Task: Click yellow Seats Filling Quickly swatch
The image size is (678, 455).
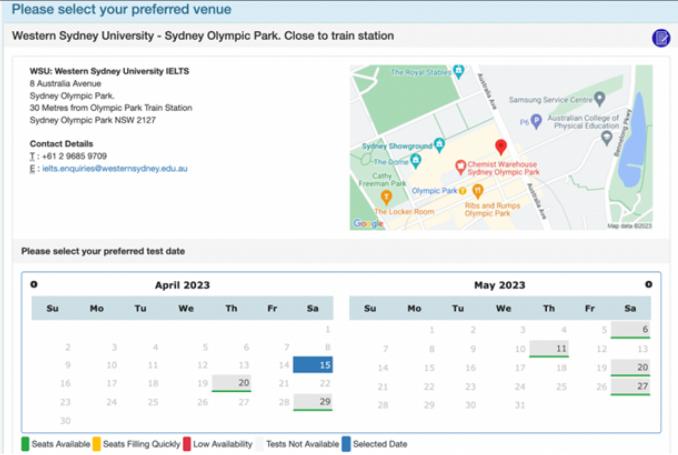Action: 96,444
